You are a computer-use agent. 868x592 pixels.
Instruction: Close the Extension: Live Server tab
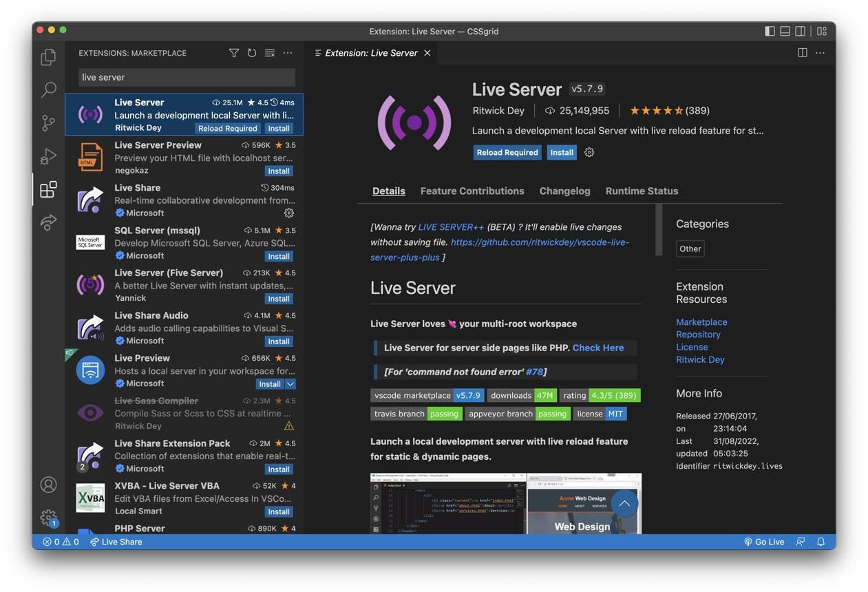pos(427,53)
